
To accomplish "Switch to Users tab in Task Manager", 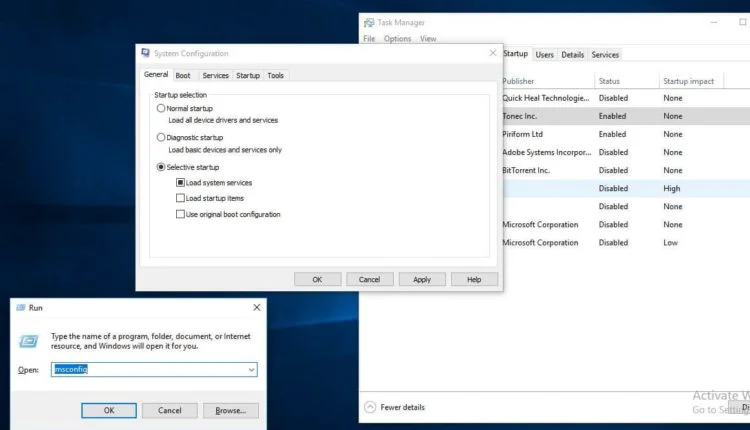I will click(544, 55).
